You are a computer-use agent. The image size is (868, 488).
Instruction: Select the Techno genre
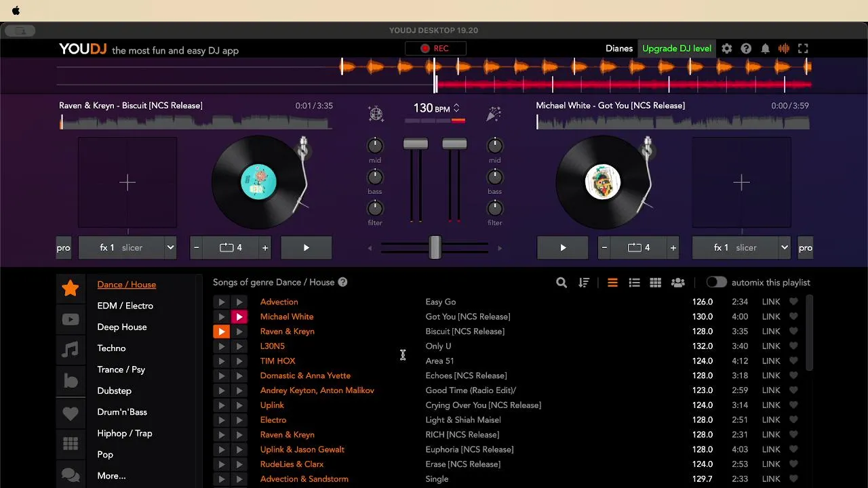[x=111, y=348]
